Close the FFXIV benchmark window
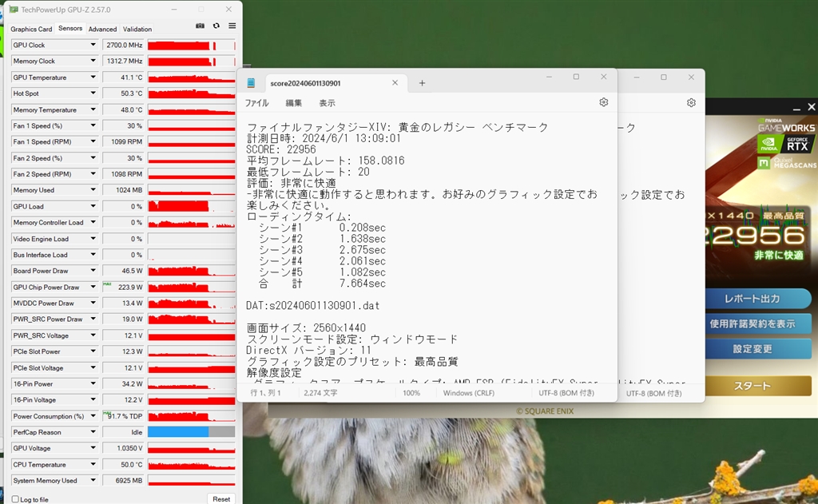Image resolution: width=818 pixels, height=504 pixels. [812, 107]
